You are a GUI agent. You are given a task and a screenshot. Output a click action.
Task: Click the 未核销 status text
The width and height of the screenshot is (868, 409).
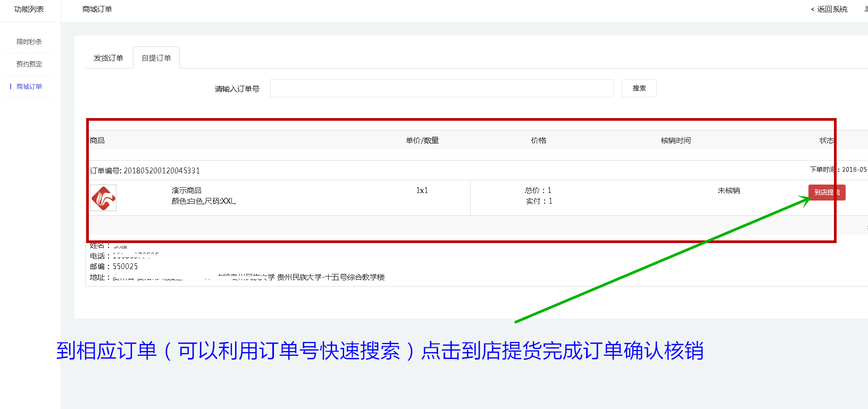[729, 190]
